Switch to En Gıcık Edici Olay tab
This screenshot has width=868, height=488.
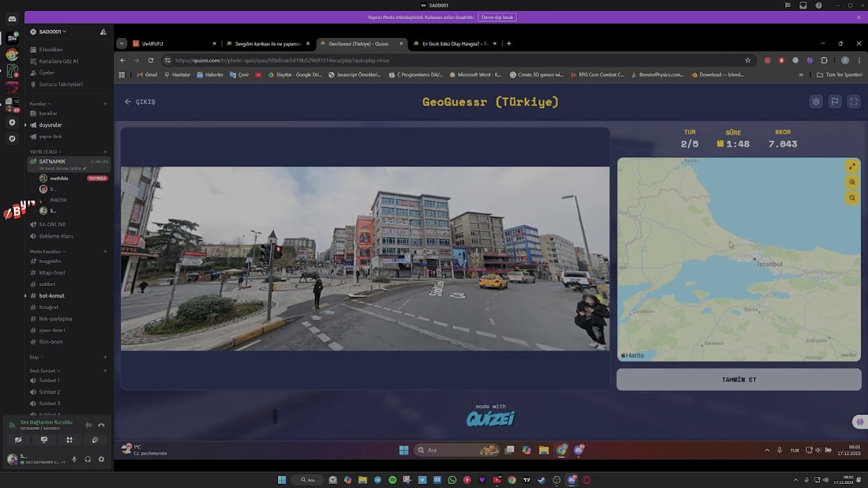pyautogui.click(x=454, y=43)
